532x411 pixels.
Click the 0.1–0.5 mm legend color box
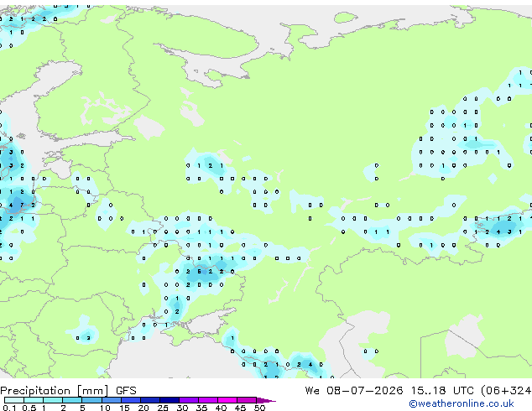click(14, 400)
